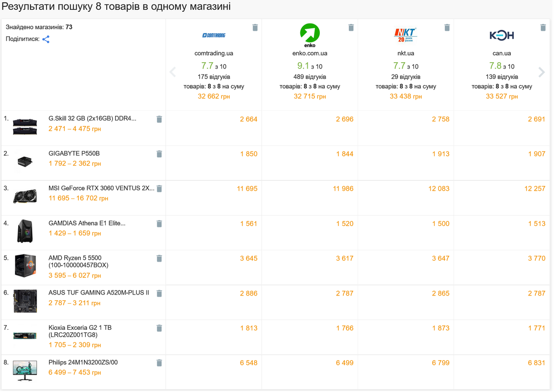
Task: Open GIGABYTE P550B product page
Action: [74, 153]
